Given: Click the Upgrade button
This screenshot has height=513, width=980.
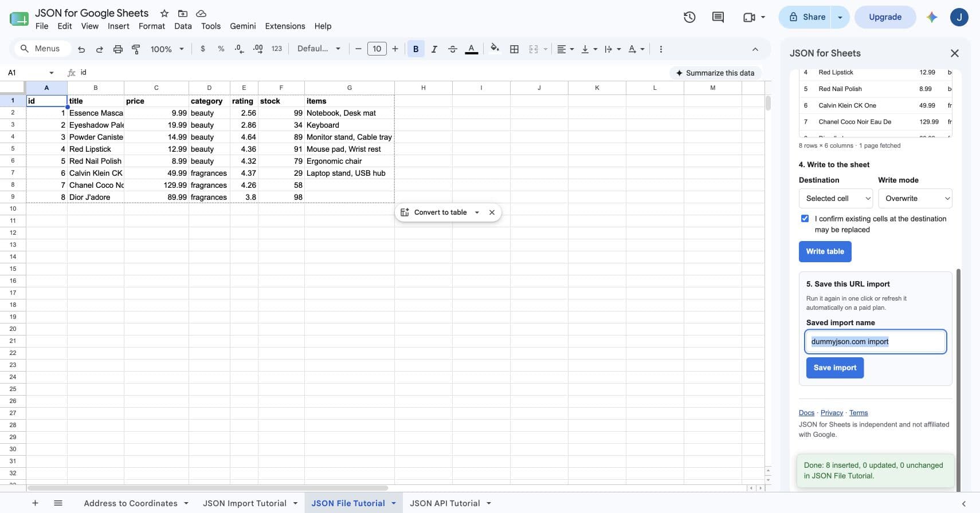Looking at the screenshot, I should (x=885, y=17).
